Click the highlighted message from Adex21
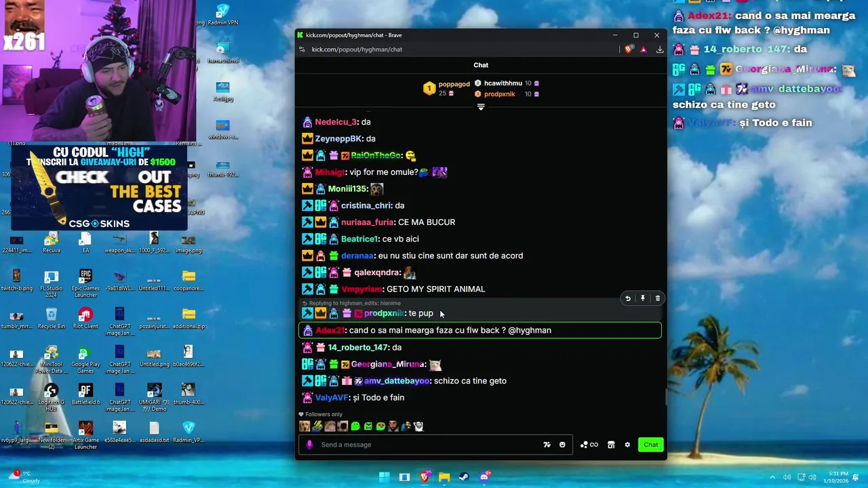868x488 pixels. 479,330
